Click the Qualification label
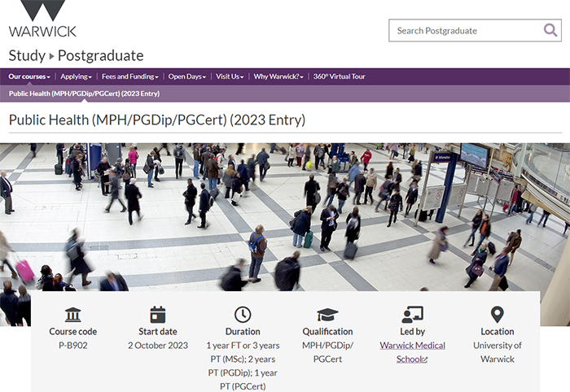This screenshot has height=392, width=570. coord(327,331)
